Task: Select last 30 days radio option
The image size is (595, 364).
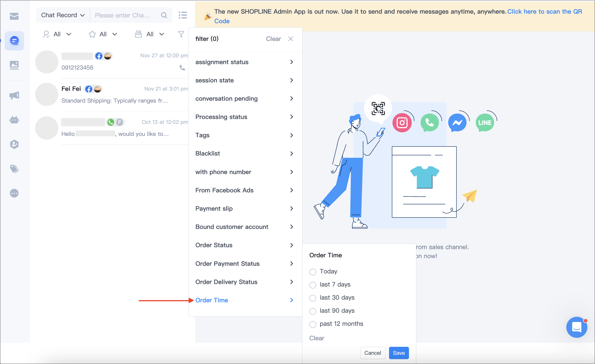Action: coord(313,298)
